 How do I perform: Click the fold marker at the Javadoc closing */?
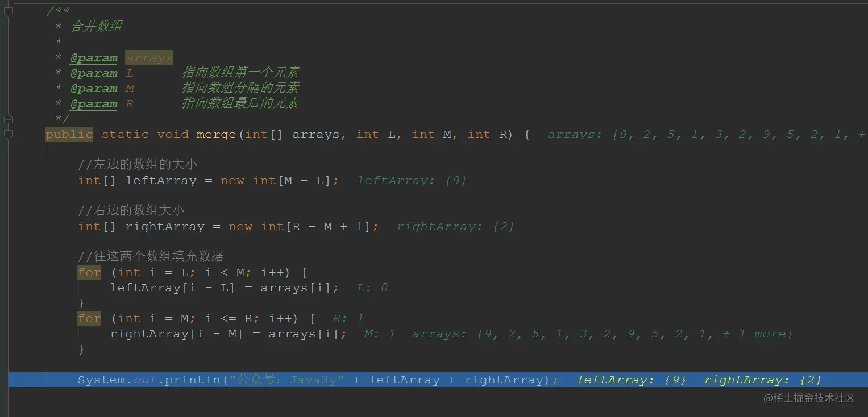tap(8, 119)
